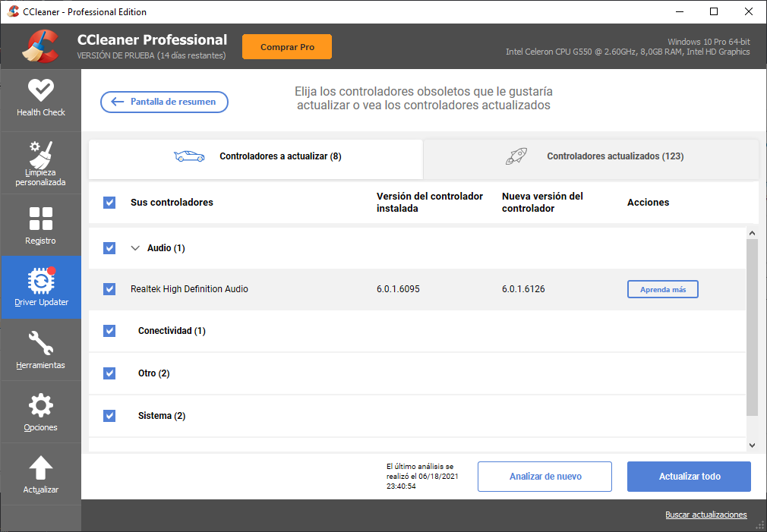
Task: Click Realtek High Definition Audio row name
Action: (189, 289)
